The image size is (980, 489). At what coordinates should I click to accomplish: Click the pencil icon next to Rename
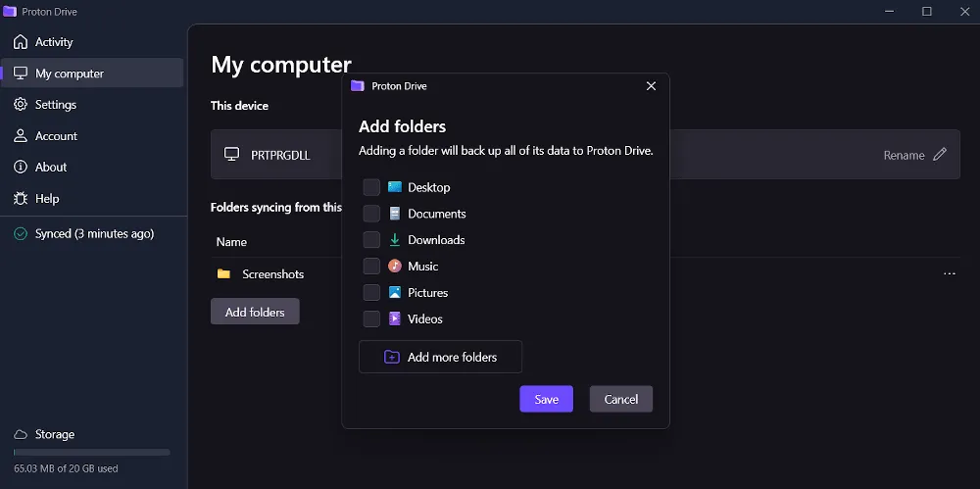point(940,155)
